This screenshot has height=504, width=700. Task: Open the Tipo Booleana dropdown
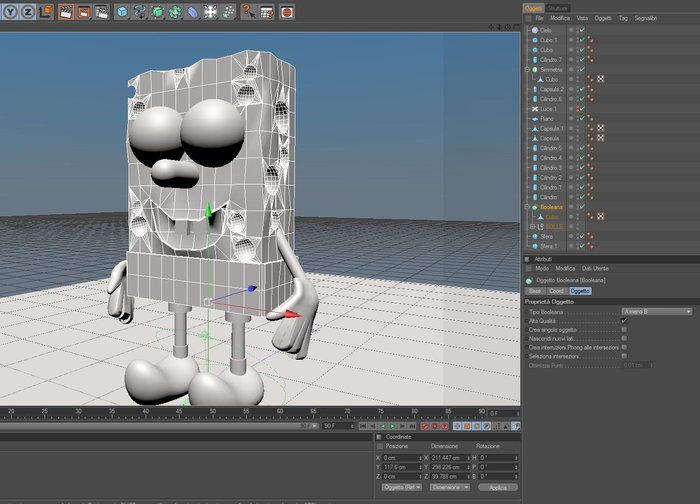click(x=657, y=312)
